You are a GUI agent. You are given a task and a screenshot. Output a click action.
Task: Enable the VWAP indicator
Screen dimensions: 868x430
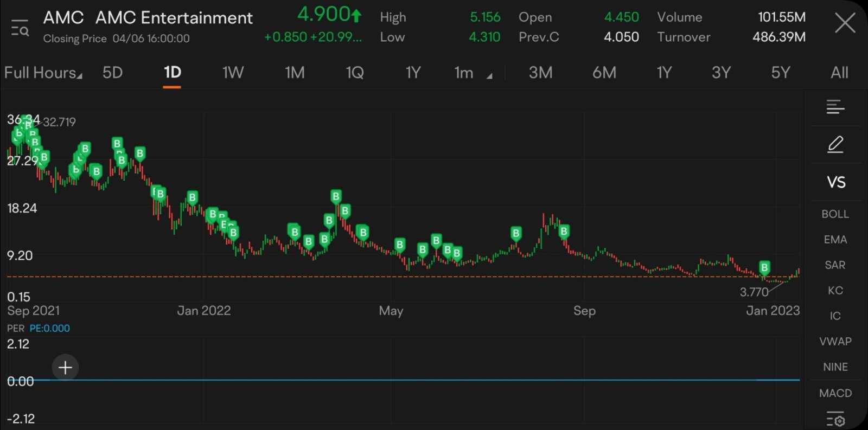tap(835, 342)
